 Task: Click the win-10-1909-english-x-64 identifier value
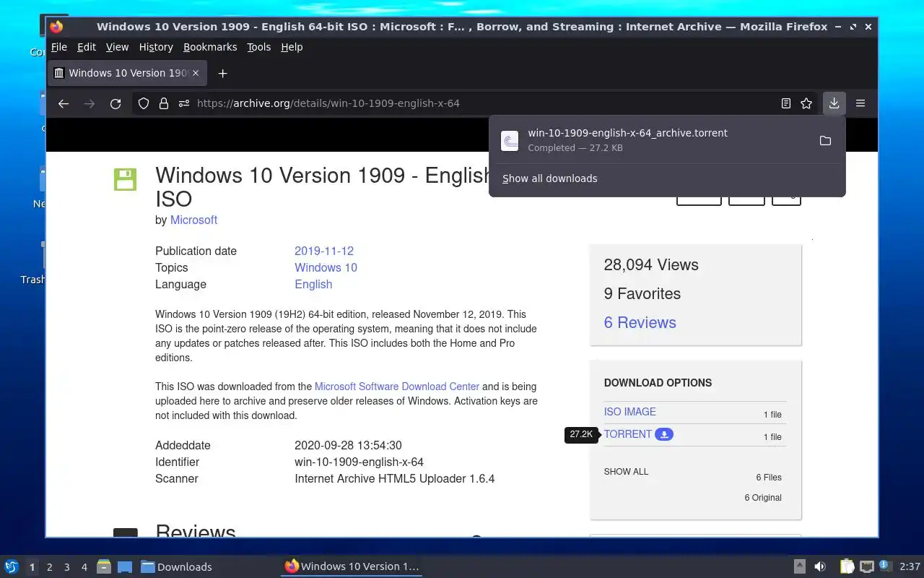tap(359, 462)
